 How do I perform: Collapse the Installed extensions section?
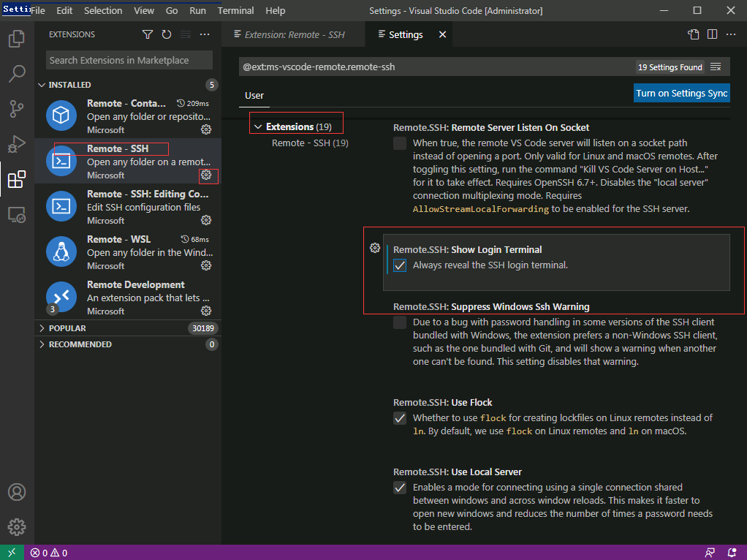click(128, 85)
